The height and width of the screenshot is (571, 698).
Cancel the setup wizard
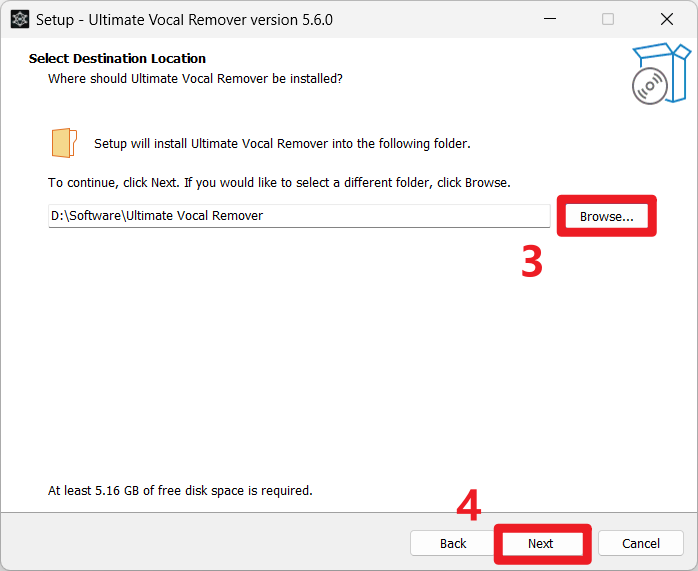(641, 543)
